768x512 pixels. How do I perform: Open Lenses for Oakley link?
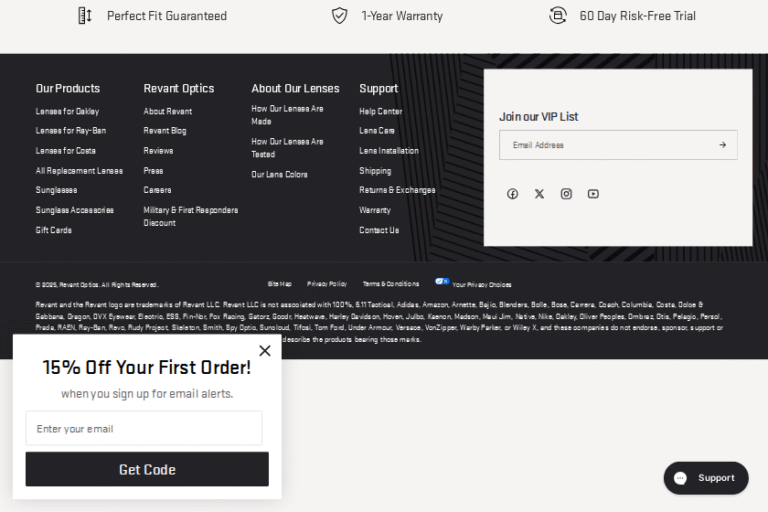[67, 111]
